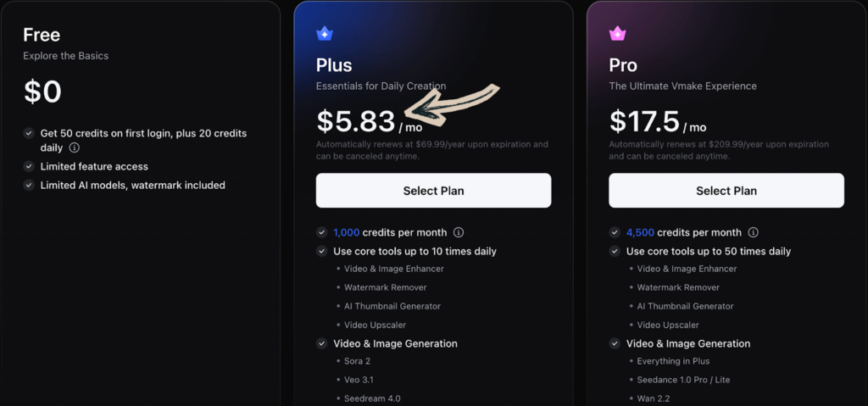
Task: Select Plan for the Pro tier
Action: click(726, 191)
